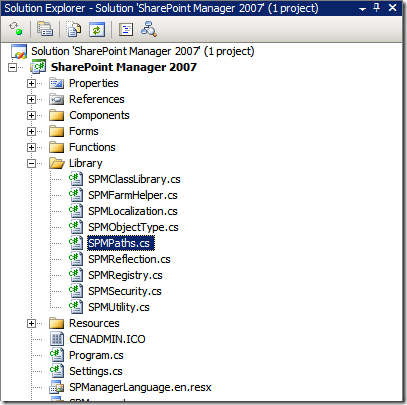Click the pin auto-hide icon in title bar
407x405 pixels.
pos(377,7)
